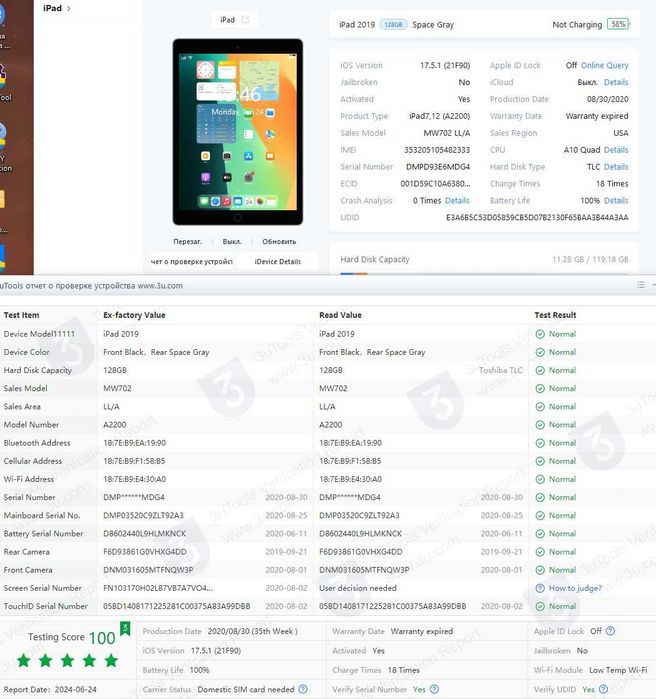Click the 58% battery indicator

[x=619, y=24]
